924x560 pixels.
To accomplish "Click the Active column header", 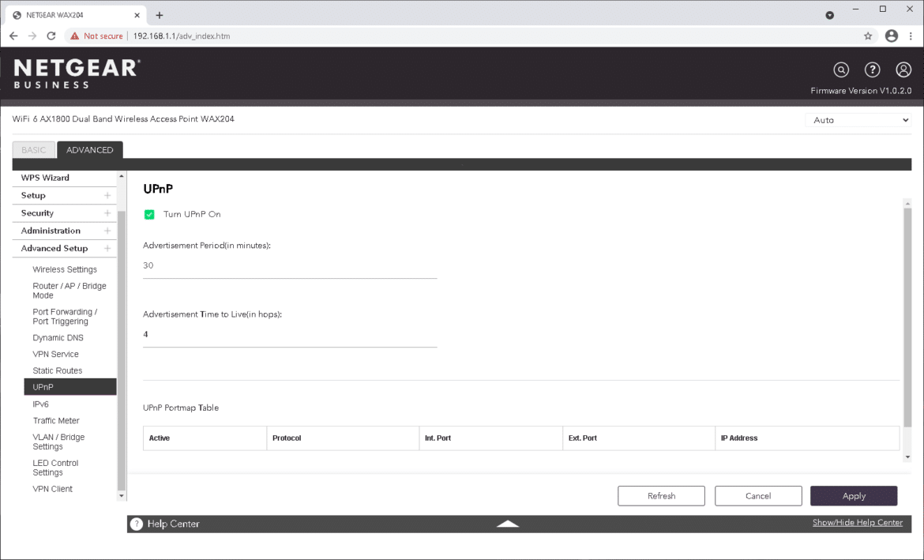I will click(x=205, y=438).
